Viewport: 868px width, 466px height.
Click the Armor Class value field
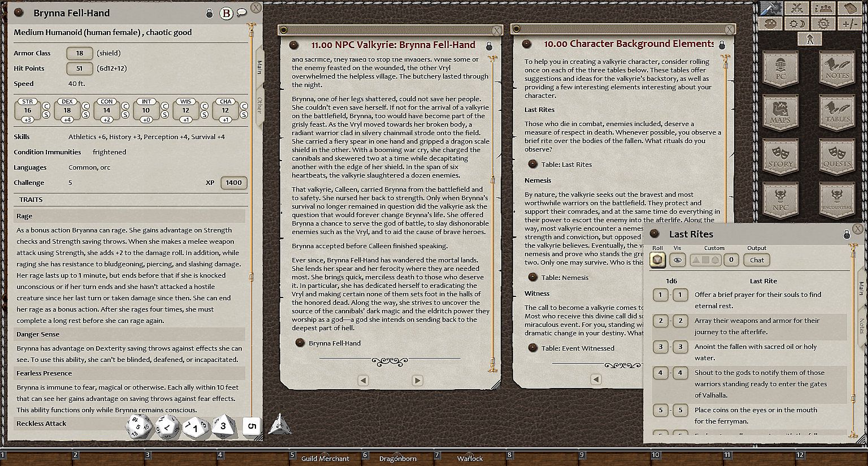click(80, 53)
